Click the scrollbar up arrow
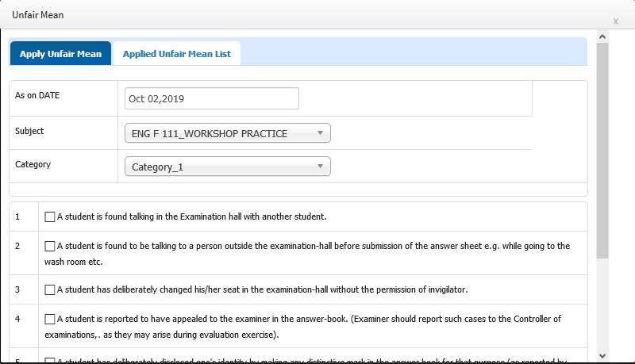The width and height of the screenshot is (635, 364). pos(602,36)
